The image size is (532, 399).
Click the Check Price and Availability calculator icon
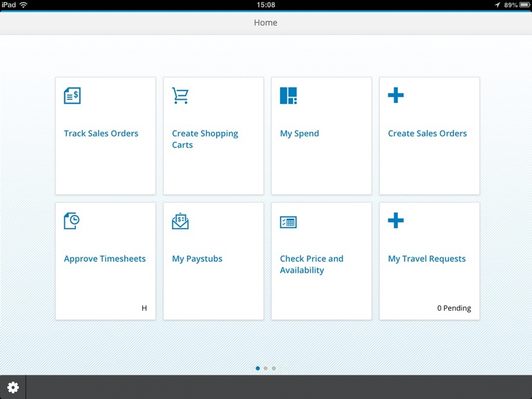(x=288, y=222)
